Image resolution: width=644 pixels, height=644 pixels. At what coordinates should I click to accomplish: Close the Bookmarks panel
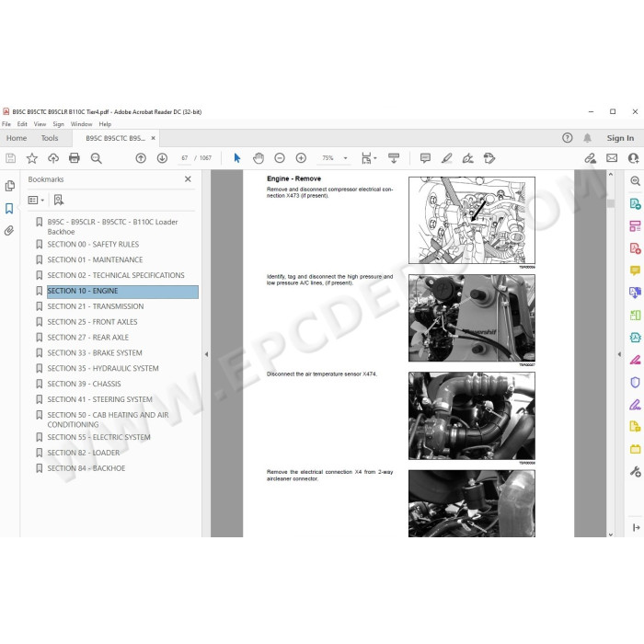[188, 179]
